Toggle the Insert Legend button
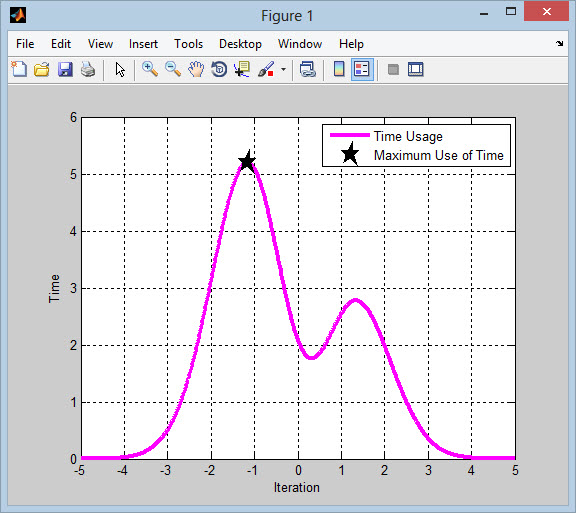 [x=362, y=69]
